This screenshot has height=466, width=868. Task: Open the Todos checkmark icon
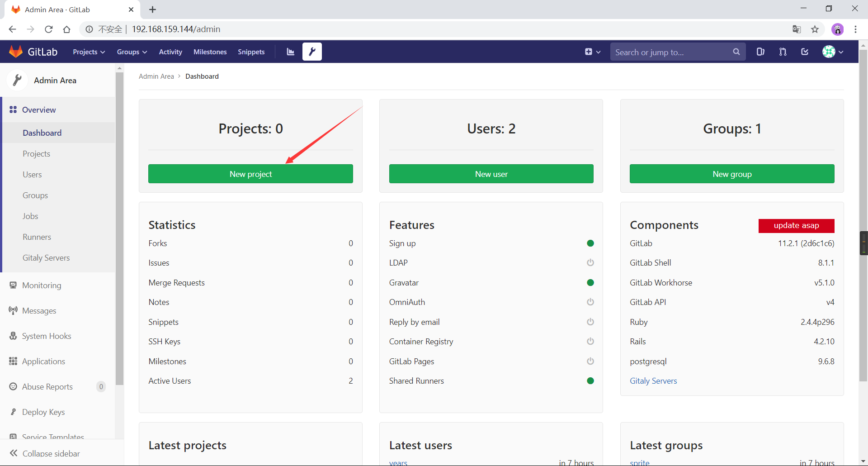coord(805,52)
